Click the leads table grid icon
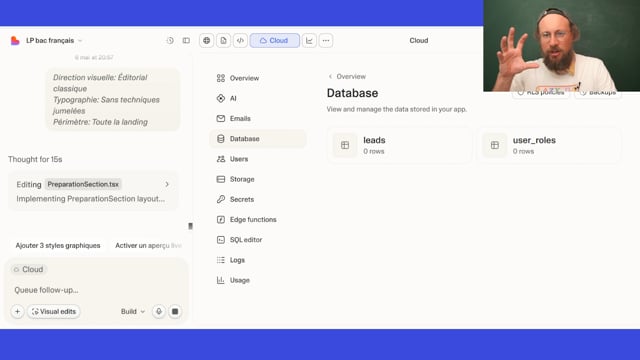The image size is (640, 360). (345, 145)
